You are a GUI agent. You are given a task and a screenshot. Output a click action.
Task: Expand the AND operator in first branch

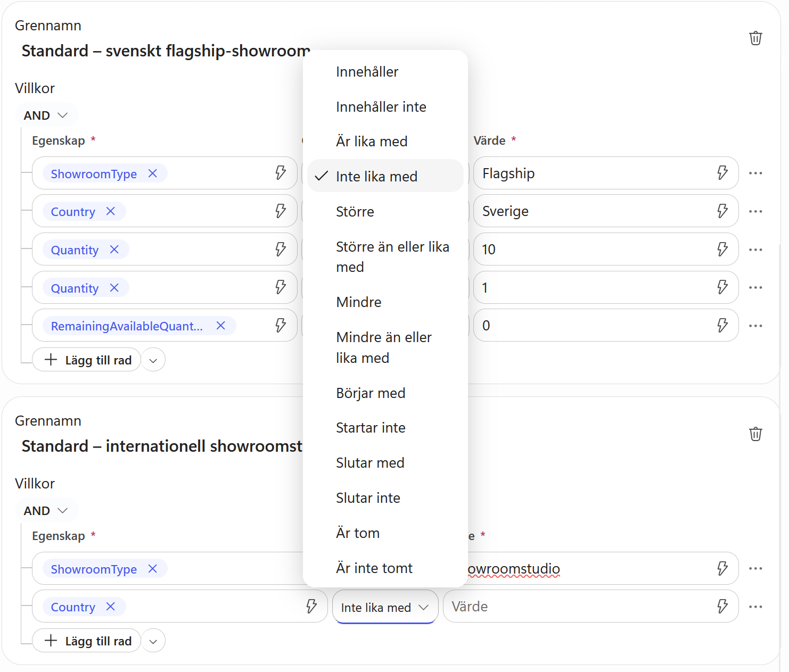coord(46,115)
